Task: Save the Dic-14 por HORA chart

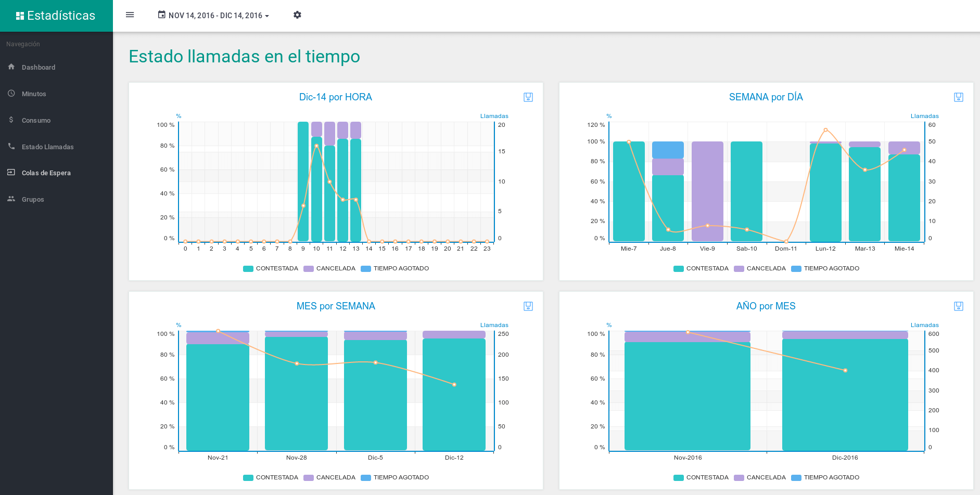Action: click(x=528, y=97)
